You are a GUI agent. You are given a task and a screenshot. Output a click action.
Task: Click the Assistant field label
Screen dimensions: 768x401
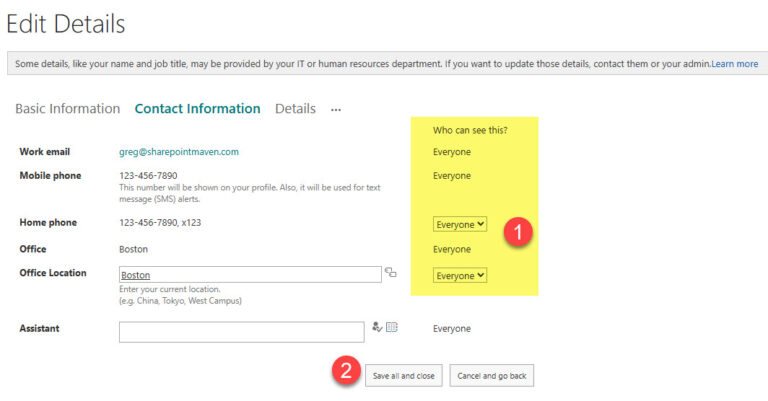39,328
